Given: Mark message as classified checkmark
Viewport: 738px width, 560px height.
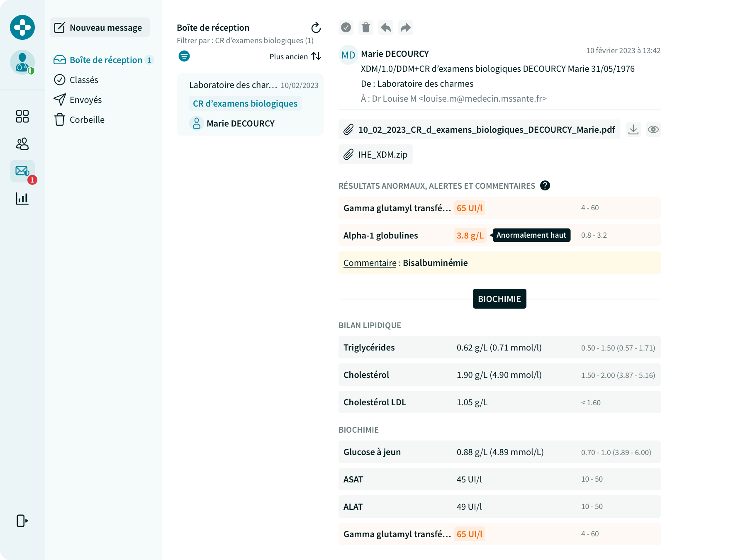Looking at the screenshot, I should (x=346, y=27).
